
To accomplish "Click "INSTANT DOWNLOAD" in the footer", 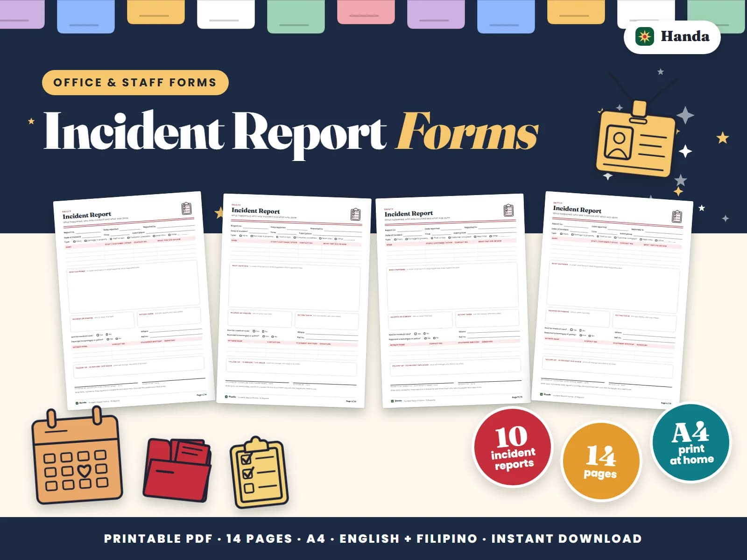I will (x=566, y=539).
